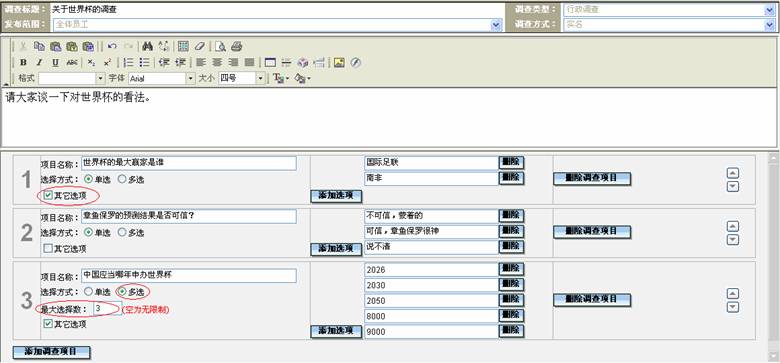The height and width of the screenshot is (363, 780).
Task: Click the Copy icon in editor toolbar
Action: click(39, 46)
